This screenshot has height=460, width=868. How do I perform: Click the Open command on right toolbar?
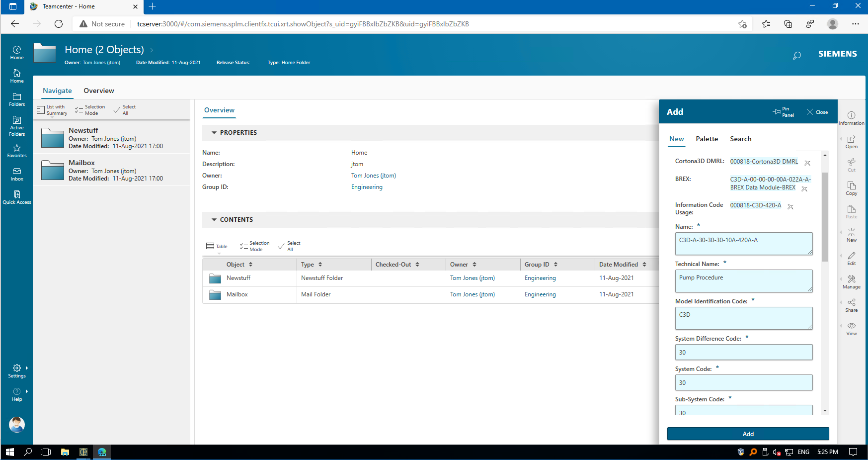(851, 142)
